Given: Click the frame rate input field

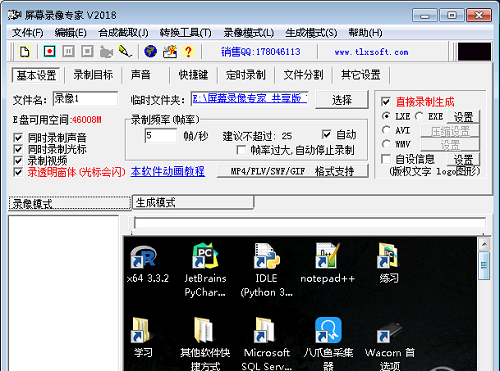Looking at the screenshot, I should (161, 135).
